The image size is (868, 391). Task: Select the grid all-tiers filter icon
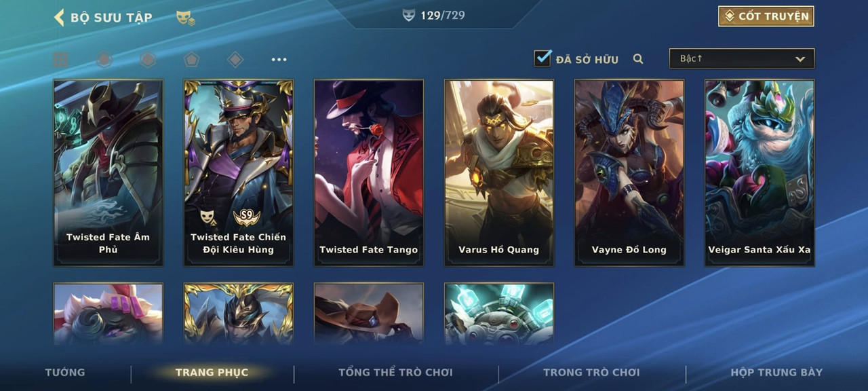pos(60,60)
